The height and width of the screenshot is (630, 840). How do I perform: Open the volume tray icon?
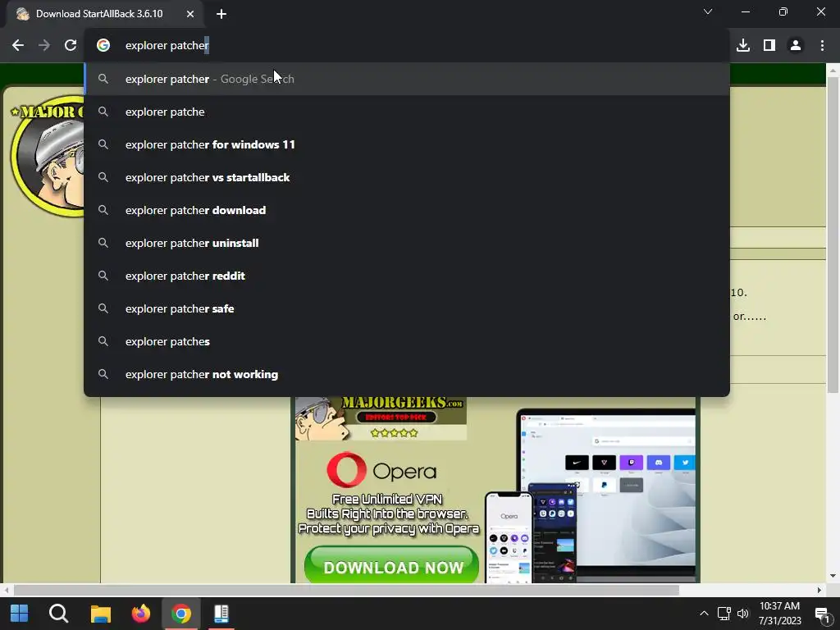coord(743,614)
